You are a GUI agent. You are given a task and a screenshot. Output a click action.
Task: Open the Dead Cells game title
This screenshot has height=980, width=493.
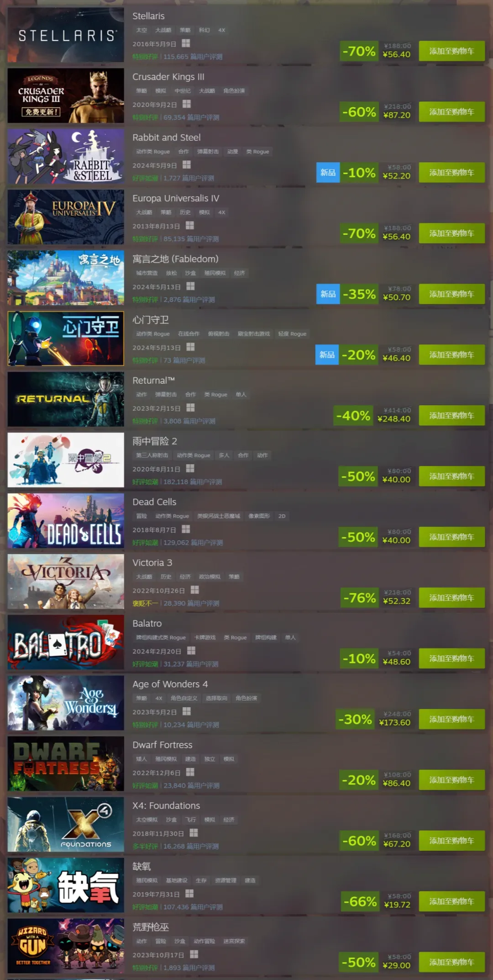154,502
